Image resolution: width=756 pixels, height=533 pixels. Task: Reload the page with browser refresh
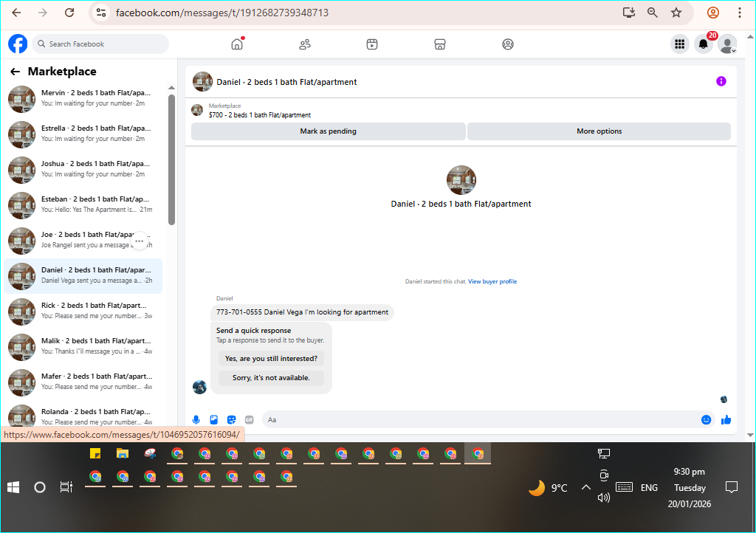pos(69,13)
